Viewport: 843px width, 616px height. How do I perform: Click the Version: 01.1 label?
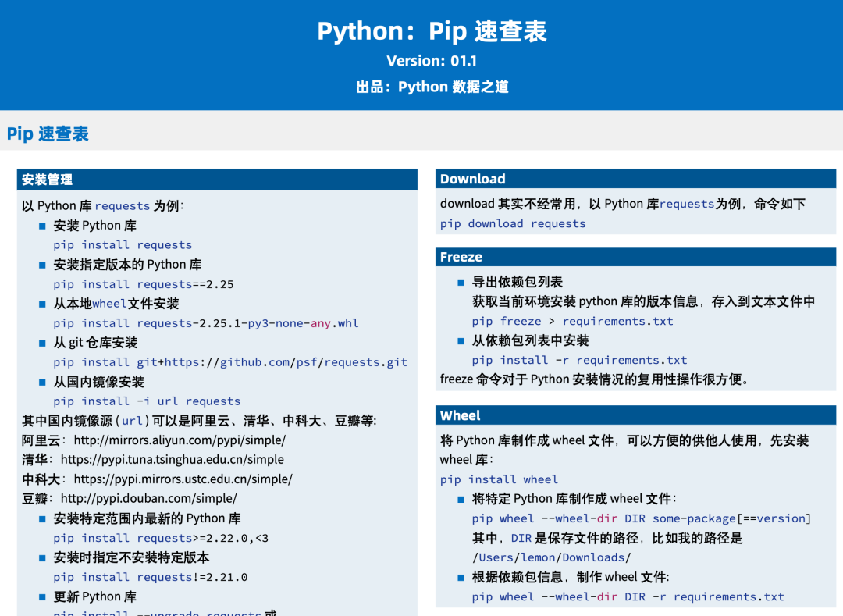pos(432,60)
